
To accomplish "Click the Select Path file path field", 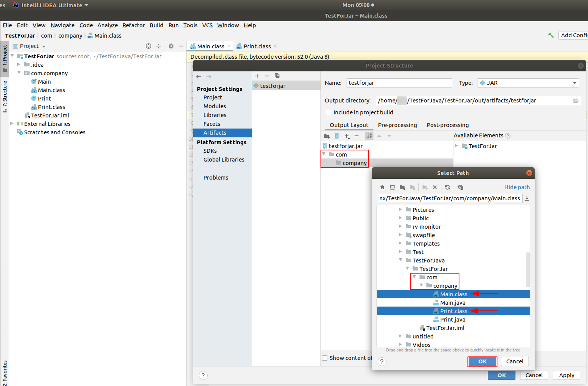I will [450, 198].
